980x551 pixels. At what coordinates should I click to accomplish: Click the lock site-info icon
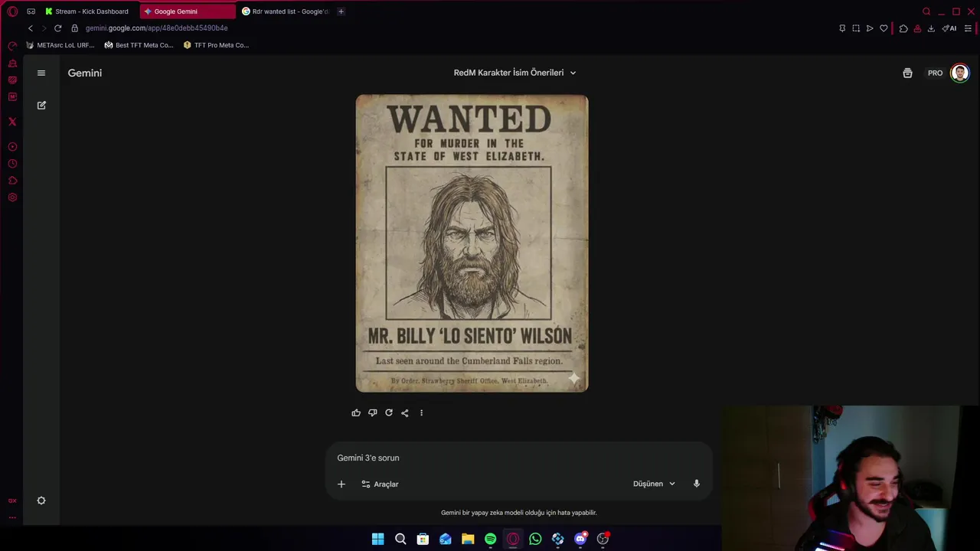tap(74, 28)
